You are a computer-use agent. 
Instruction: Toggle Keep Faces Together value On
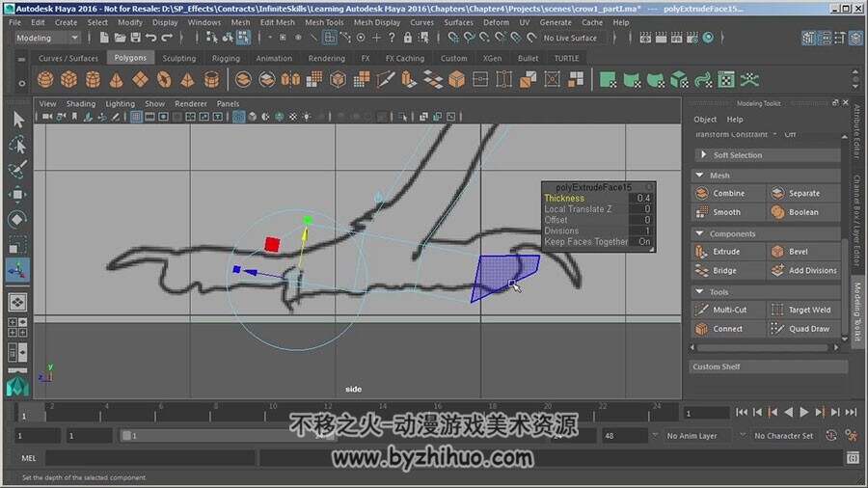tap(644, 242)
